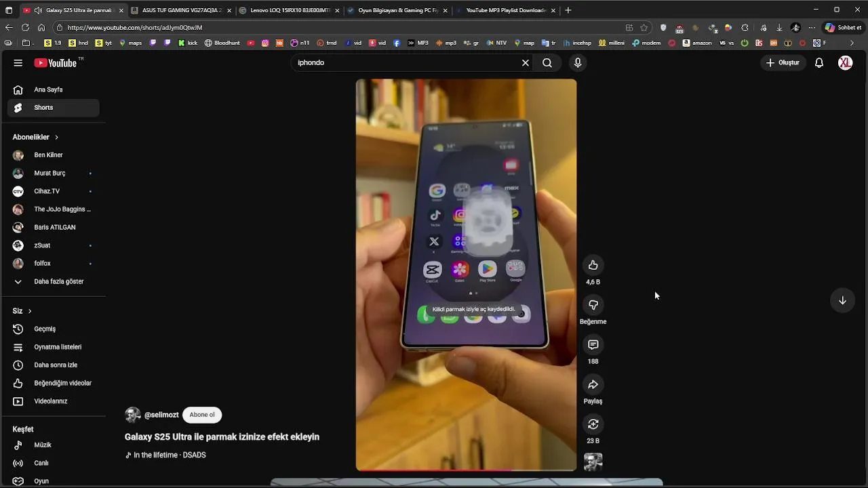Open the Cihaz.TV subscription

54,191
